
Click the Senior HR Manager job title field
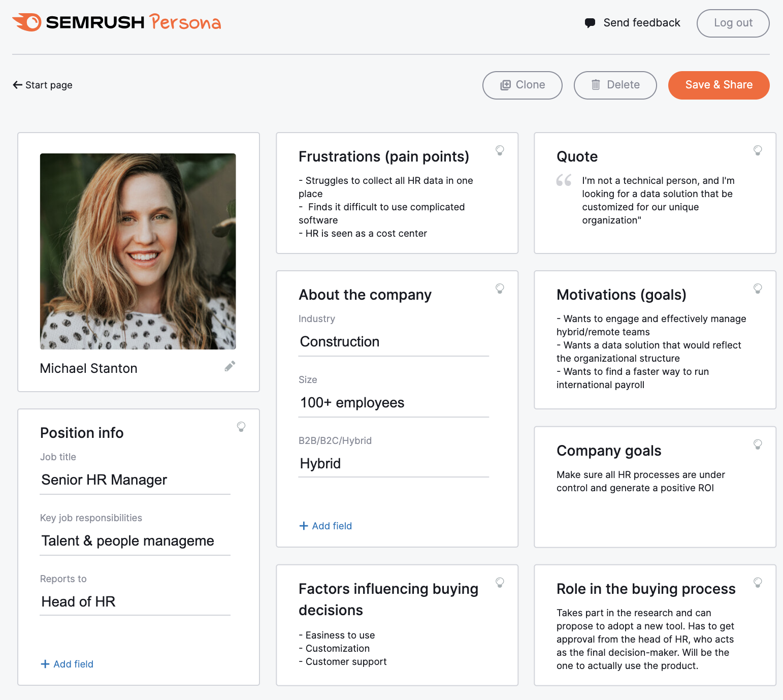click(135, 480)
